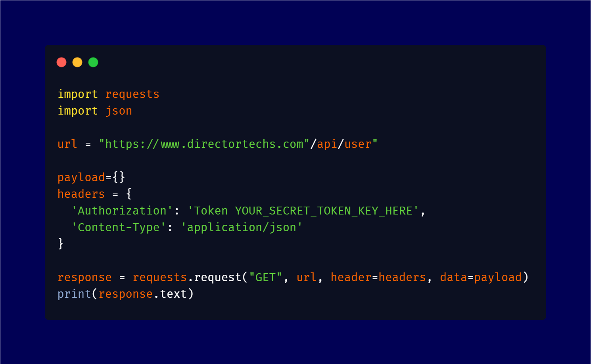591x364 pixels.
Task: Click the api path segment
Action: (x=327, y=144)
